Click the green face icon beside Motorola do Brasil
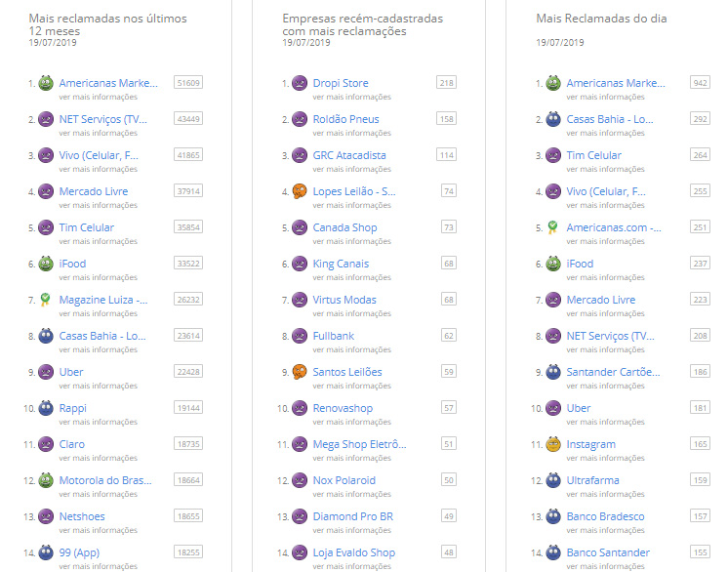This screenshot has width=728, height=572. (46, 481)
